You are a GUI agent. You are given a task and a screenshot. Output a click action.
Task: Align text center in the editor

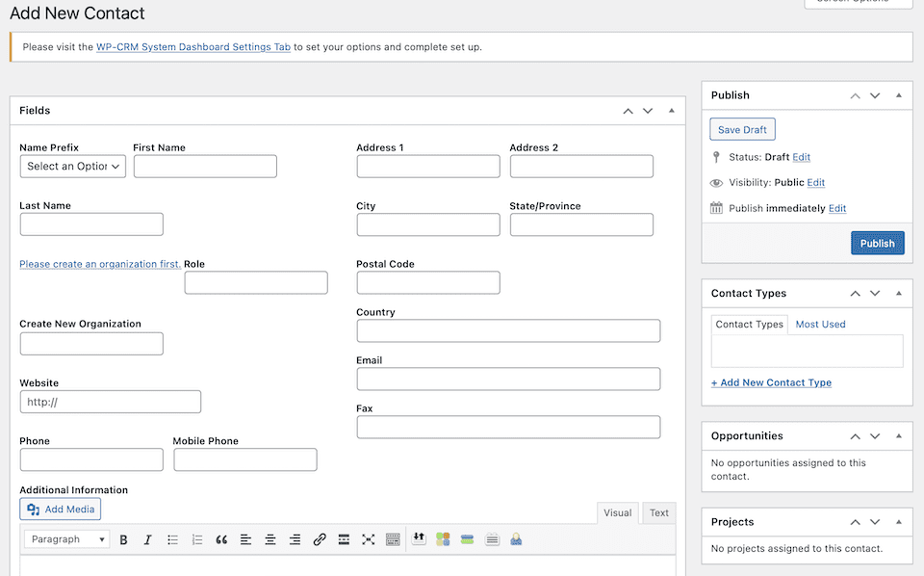tap(270, 538)
